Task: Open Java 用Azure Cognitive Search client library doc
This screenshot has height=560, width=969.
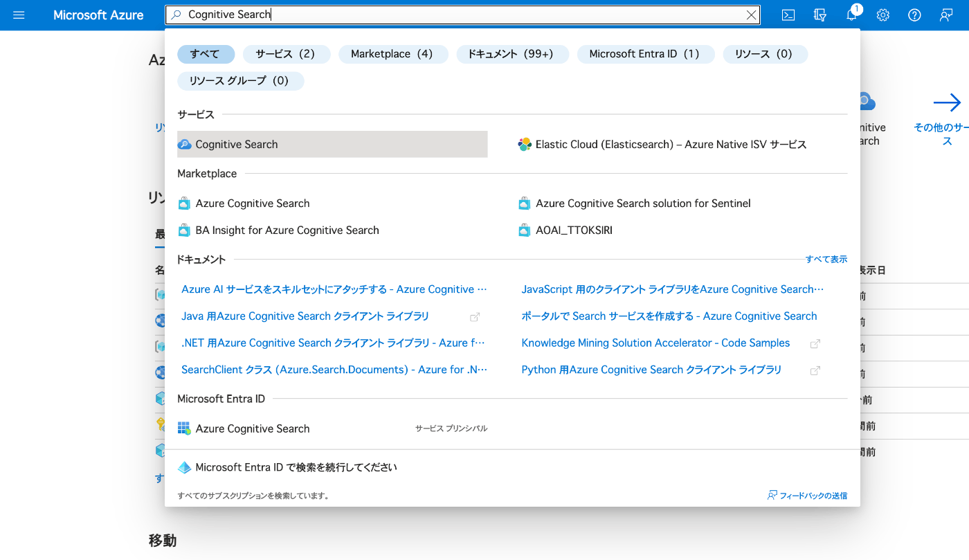Action: pos(305,316)
